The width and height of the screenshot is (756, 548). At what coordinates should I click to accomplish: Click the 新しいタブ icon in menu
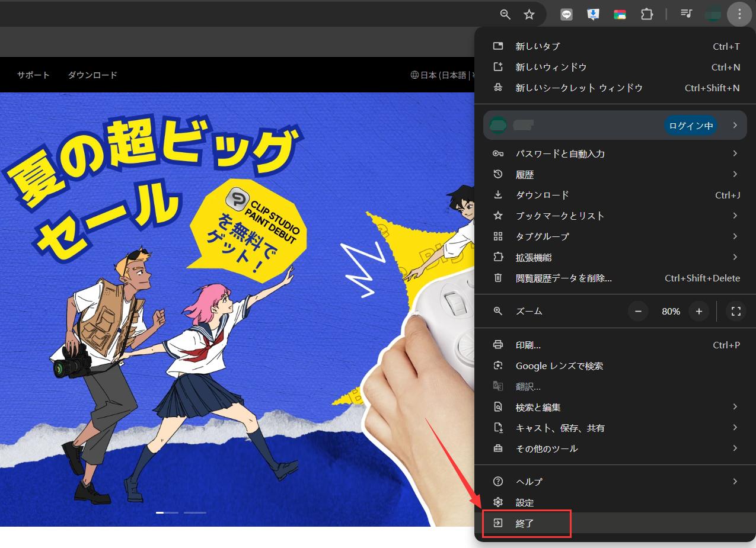pos(498,46)
